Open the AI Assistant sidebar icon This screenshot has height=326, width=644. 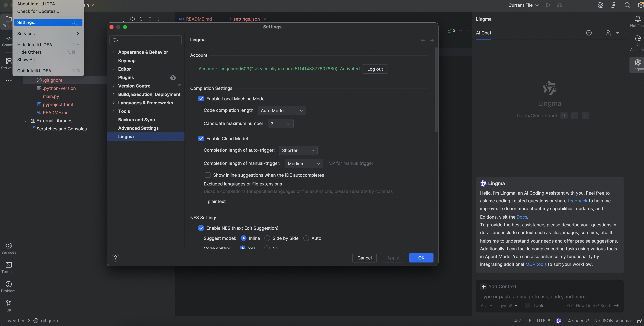click(x=638, y=43)
